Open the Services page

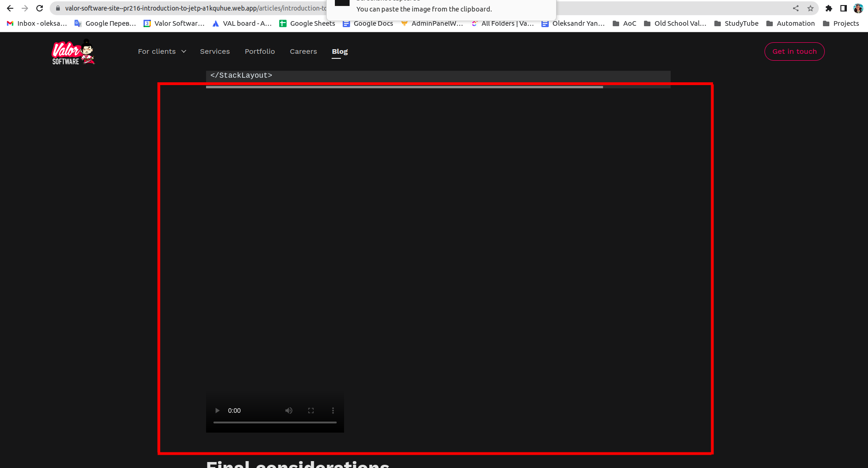(215, 51)
